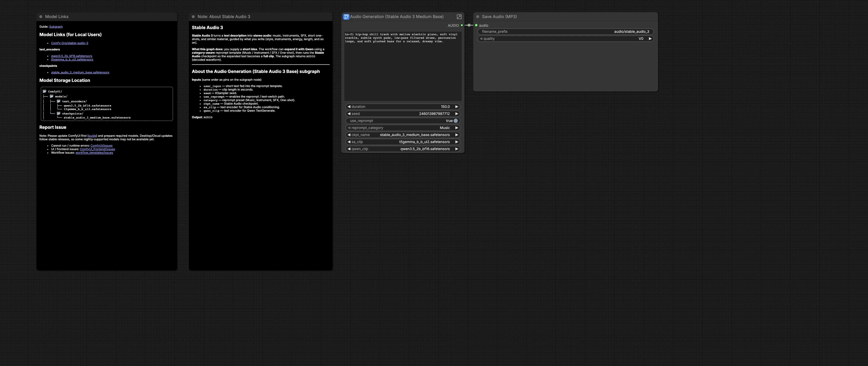Select next ckpt_name with right arrow
Image resolution: width=868 pixels, height=366 pixels.
click(457, 135)
